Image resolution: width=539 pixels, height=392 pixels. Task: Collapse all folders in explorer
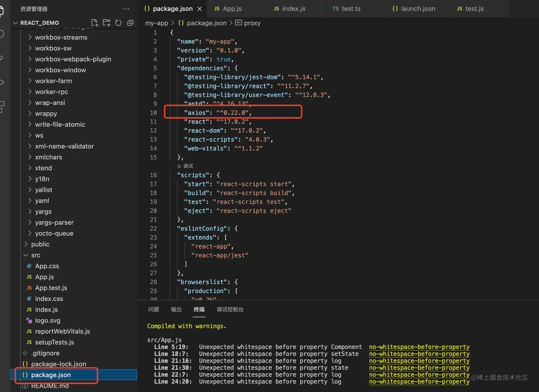pyautogui.click(x=130, y=23)
